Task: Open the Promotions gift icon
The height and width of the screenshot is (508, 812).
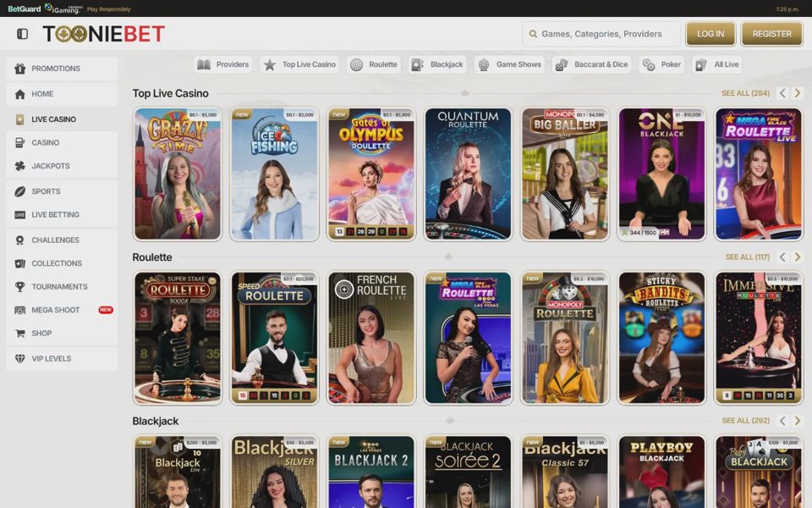Action: click(x=19, y=69)
